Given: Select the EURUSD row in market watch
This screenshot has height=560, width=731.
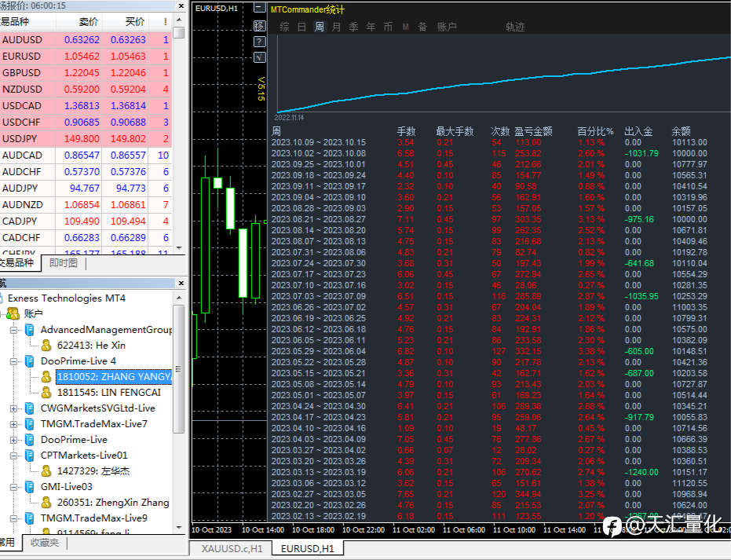Looking at the screenshot, I should tap(86, 57).
